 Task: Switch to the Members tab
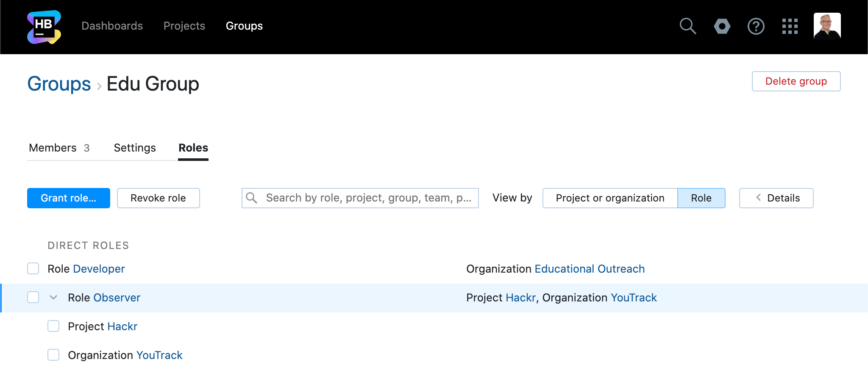pyautogui.click(x=59, y=148)
